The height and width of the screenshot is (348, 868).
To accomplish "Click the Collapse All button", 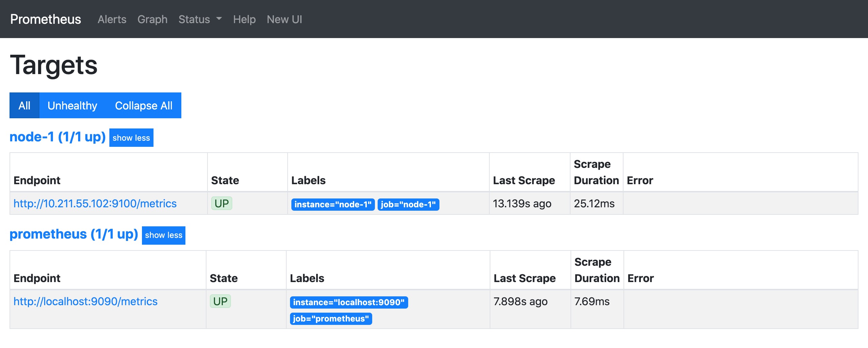I will tap(144, 105).
